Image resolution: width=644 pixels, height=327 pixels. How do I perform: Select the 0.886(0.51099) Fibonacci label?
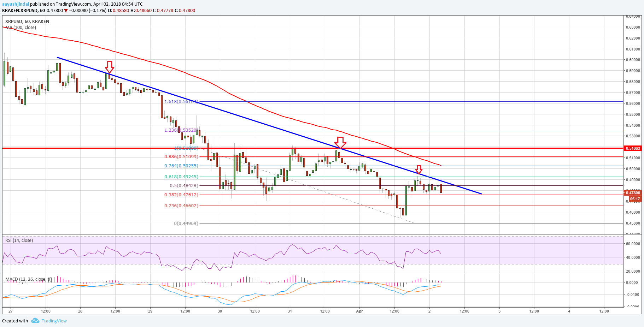(x=181, y=157)
